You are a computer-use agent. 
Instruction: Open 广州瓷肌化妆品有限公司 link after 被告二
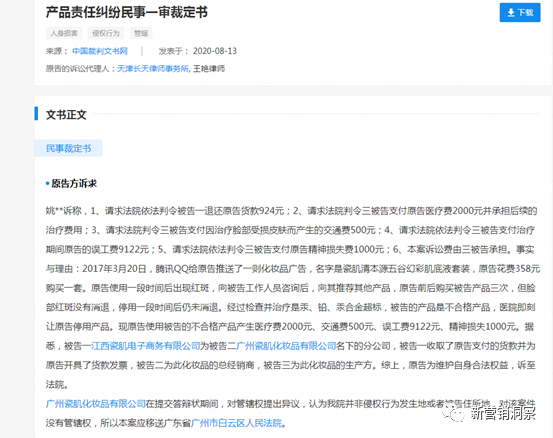point(286,346)
